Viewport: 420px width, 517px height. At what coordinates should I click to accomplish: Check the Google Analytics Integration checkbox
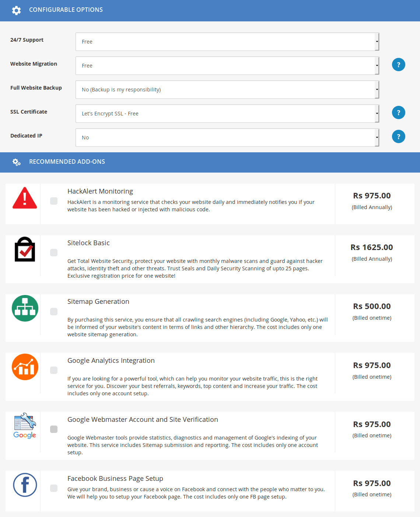54,370
